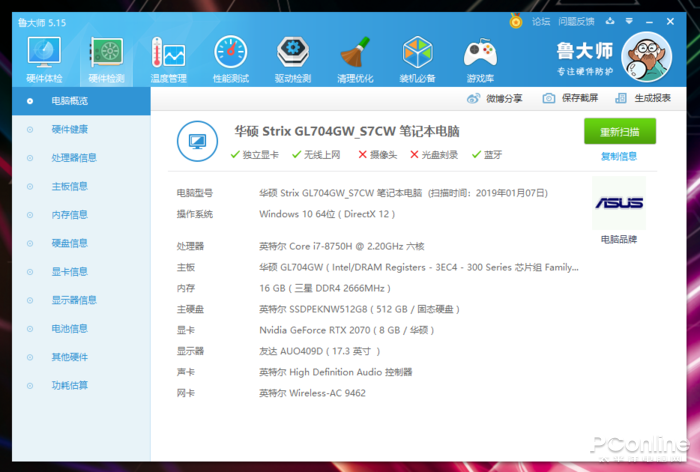Viewport: 700px width, 472px height.
Task: Open the title bar dropdown menu arrow
Action: pyautogui.click(x=629, y=21)
